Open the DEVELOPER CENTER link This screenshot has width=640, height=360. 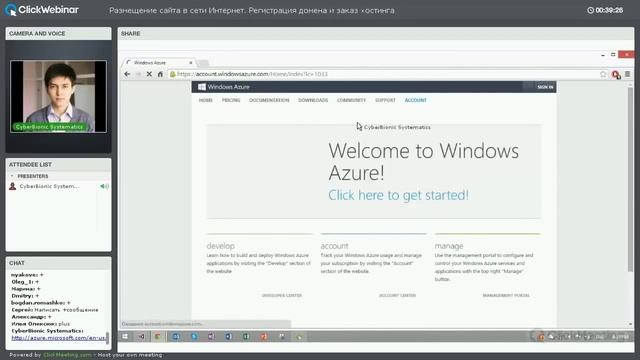[282, 296]
